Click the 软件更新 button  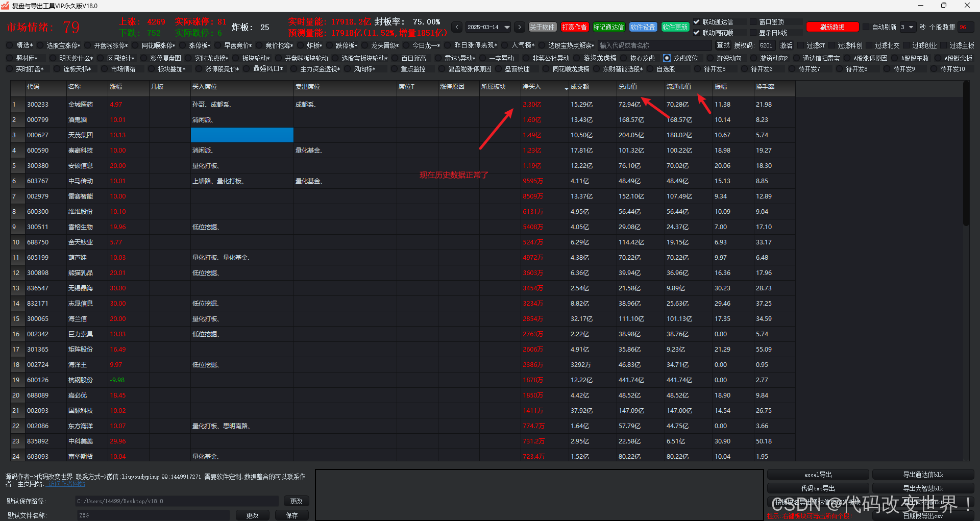coord(675,27)
